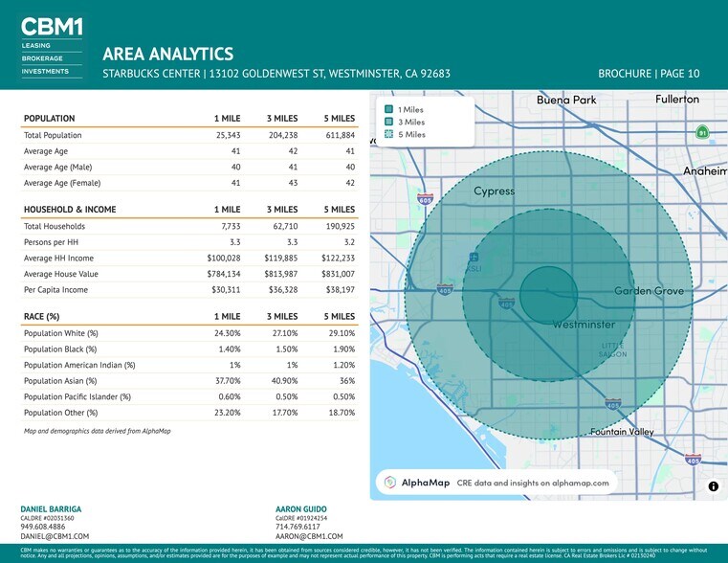Click the 1 MILE header in the POPULATION table
This screenshot has width=728, height=563.
(227, 119)
